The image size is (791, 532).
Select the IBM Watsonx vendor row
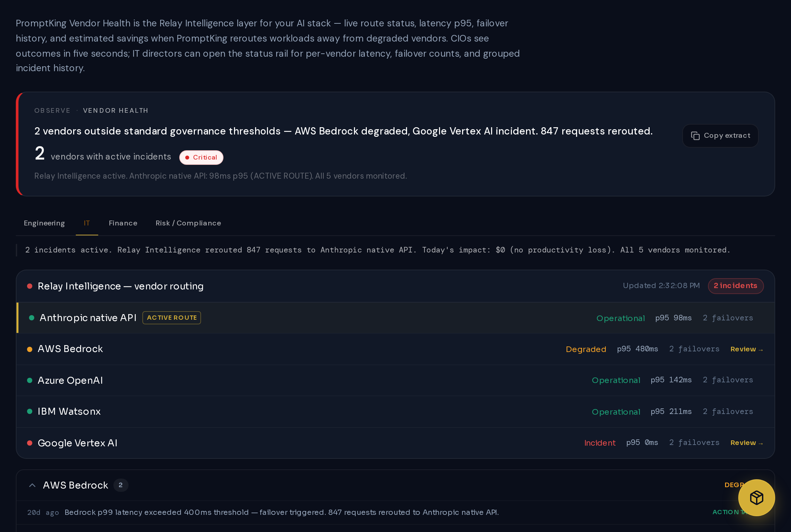pyautogui.click(x=395, y=412)
